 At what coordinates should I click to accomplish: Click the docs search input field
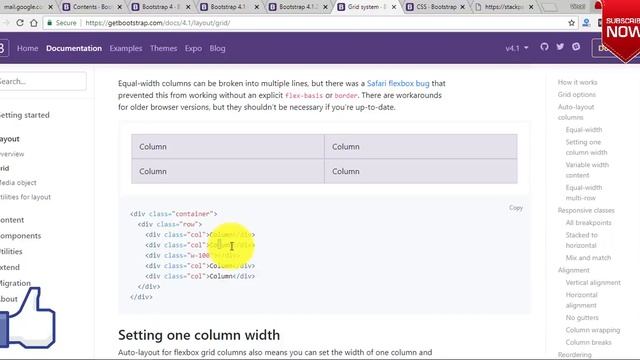pos(42,81)
